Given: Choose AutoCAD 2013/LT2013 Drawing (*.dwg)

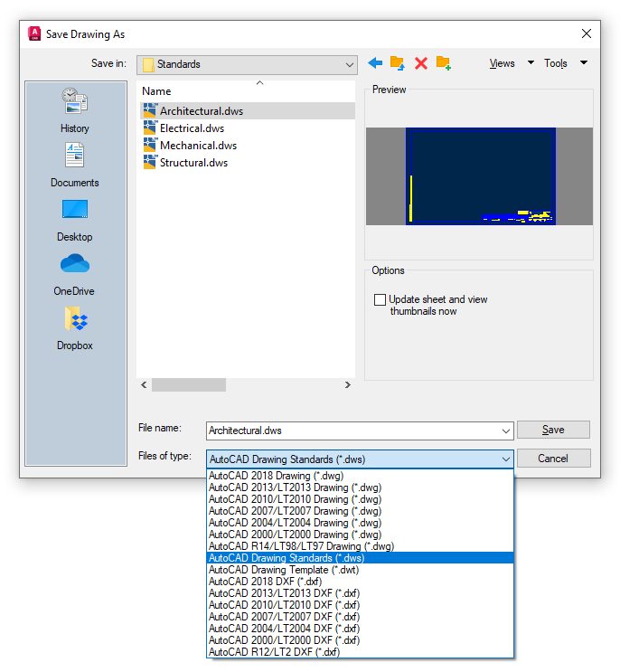Looking at the screenshot, I should coord(360,487).
